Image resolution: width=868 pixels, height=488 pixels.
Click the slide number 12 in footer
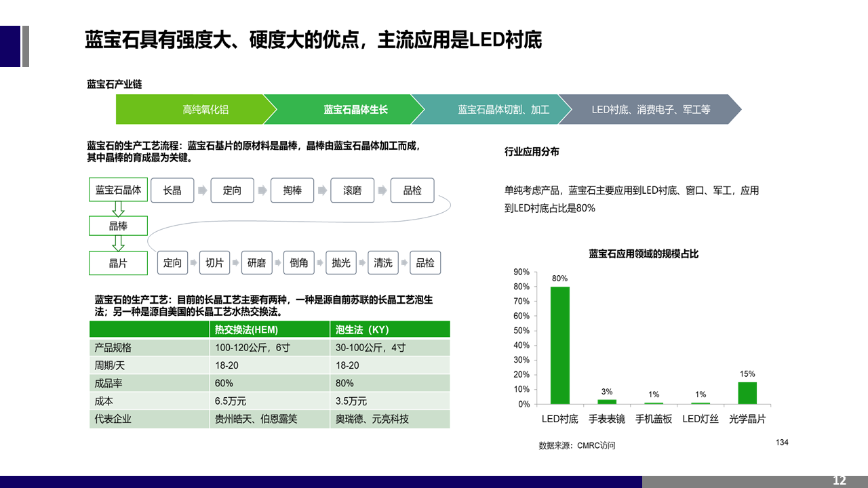point(839,481)
